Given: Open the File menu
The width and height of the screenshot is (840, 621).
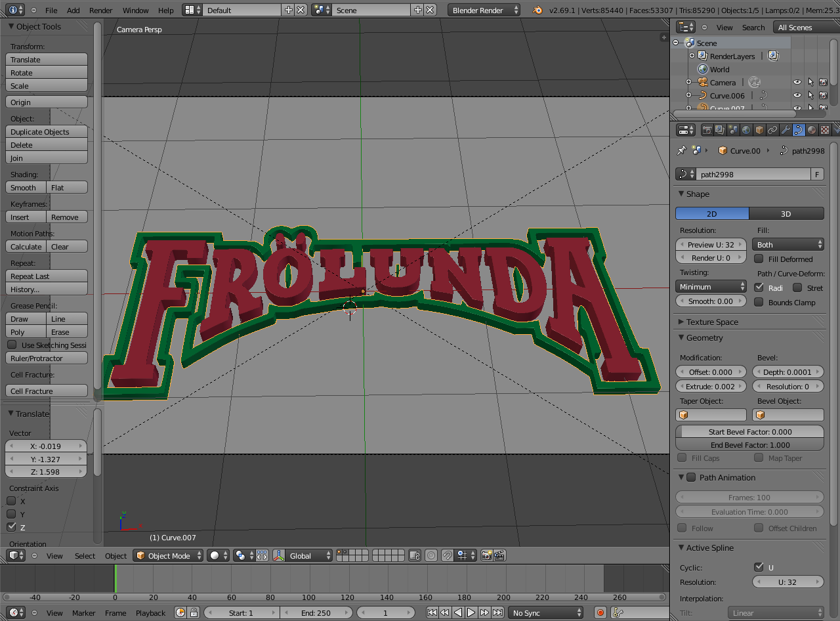Looking at the screenshot, I should click(51, 10).
